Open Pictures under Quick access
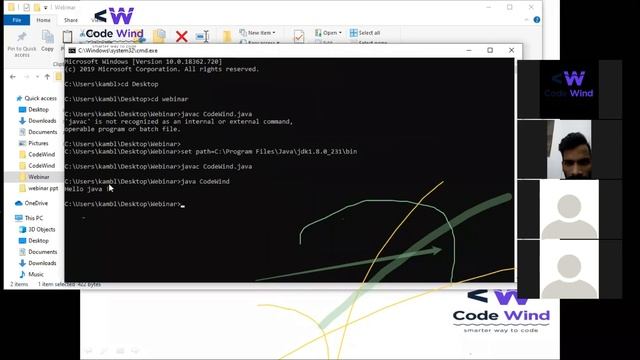Screen dimensions: 640x360 tap(33, 143)
